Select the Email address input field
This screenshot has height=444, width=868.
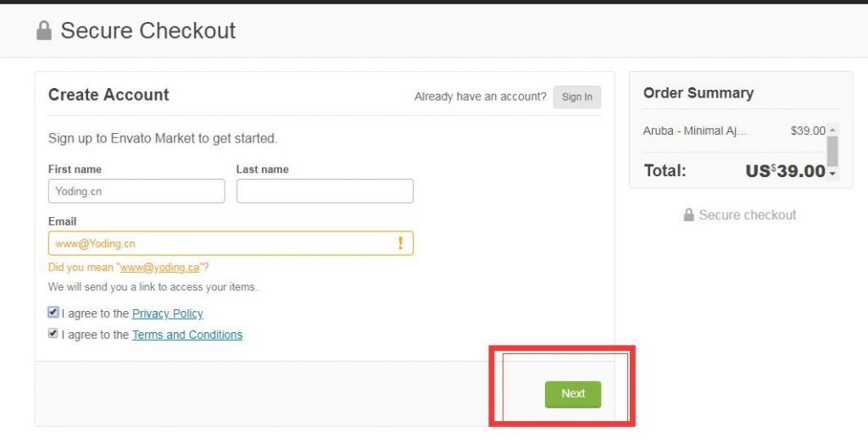pos(220,243)
